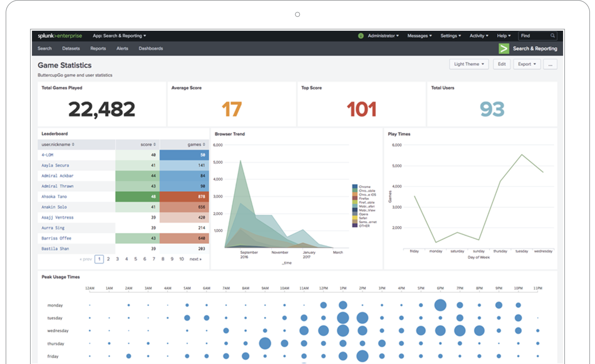The height and width of the screenshot is (364, 595).
Task: Open player 4-LOM on the leaderboard
Action: [48, 155]
